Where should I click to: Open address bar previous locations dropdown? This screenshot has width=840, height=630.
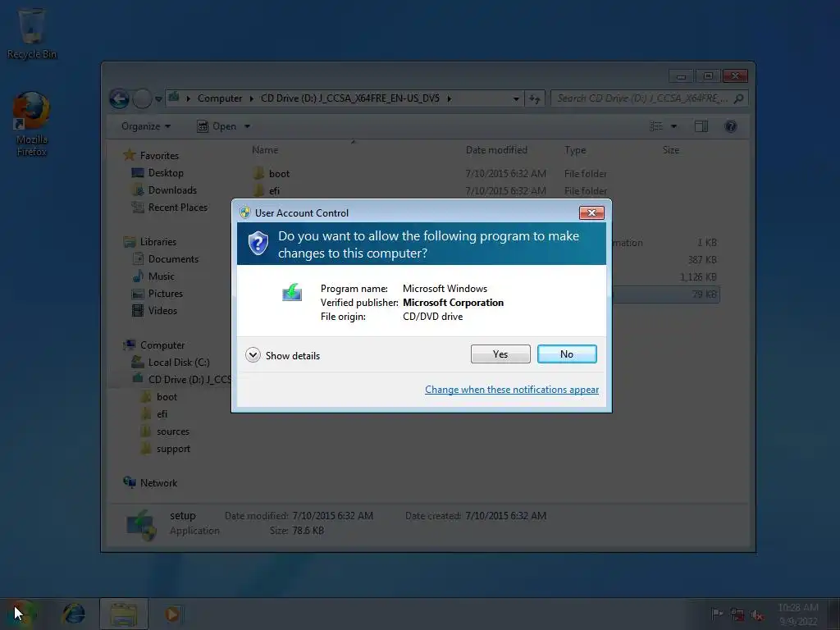[516, 98]
